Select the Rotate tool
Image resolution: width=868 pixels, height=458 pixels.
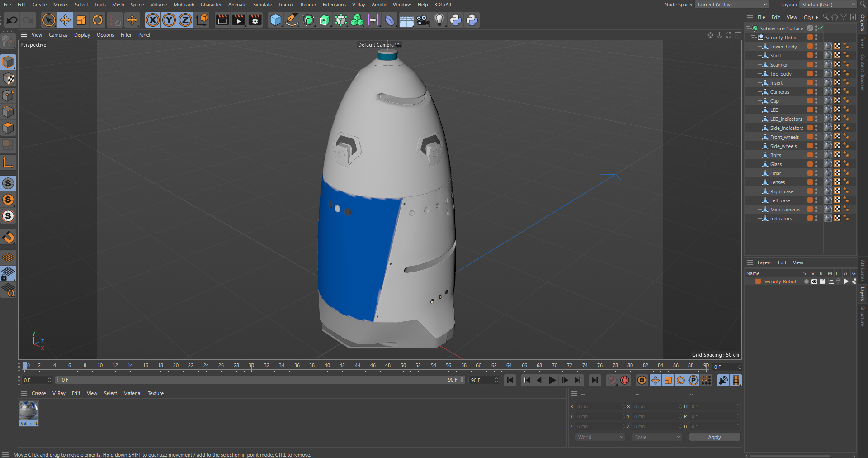pyautogui.click(x=98, y=20)
